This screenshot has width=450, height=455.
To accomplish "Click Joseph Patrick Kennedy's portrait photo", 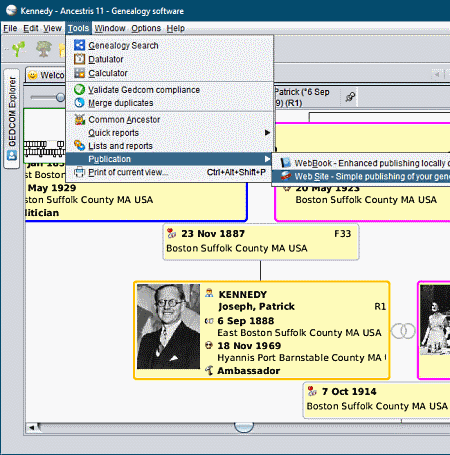I will [168, 326].
